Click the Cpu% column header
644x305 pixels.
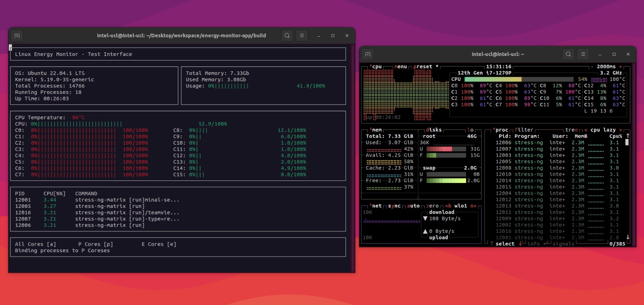[x=616, y=136]
